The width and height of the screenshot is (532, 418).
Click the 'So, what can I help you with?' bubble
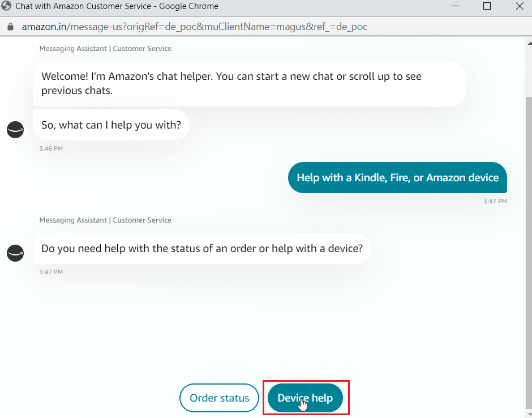click(x=111, y=125)
